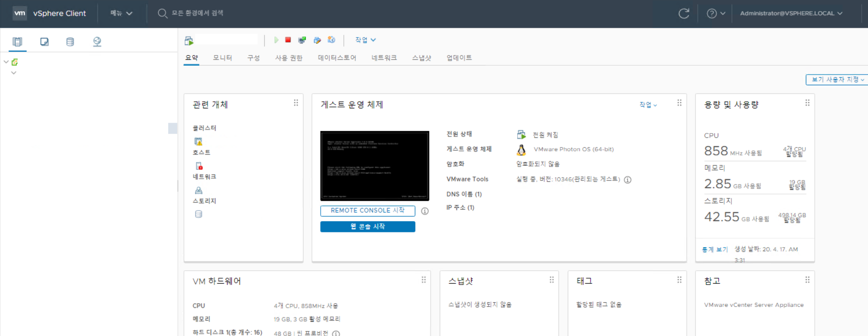Click the red power off icon
The image size is (868, 336).
[x=288, y=40]
